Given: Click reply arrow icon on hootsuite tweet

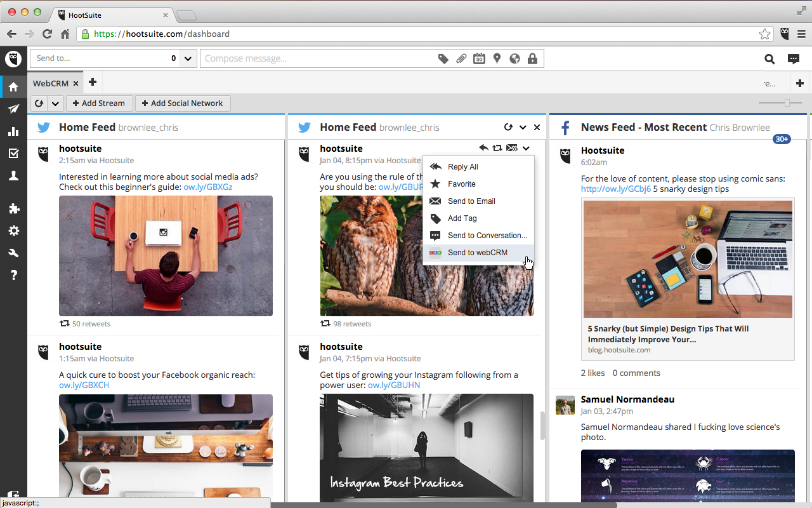Looking at the screenshot, I should (483, 148).
